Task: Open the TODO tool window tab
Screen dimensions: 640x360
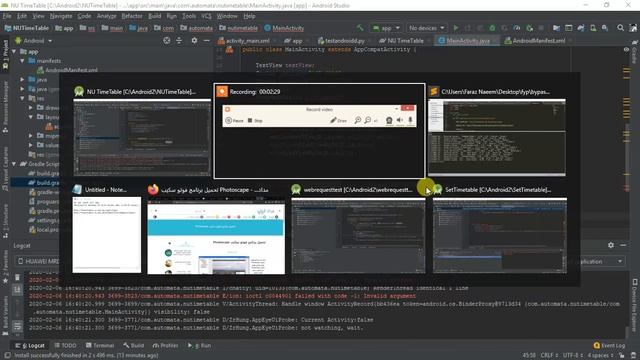Action: (x=65, y=345)
